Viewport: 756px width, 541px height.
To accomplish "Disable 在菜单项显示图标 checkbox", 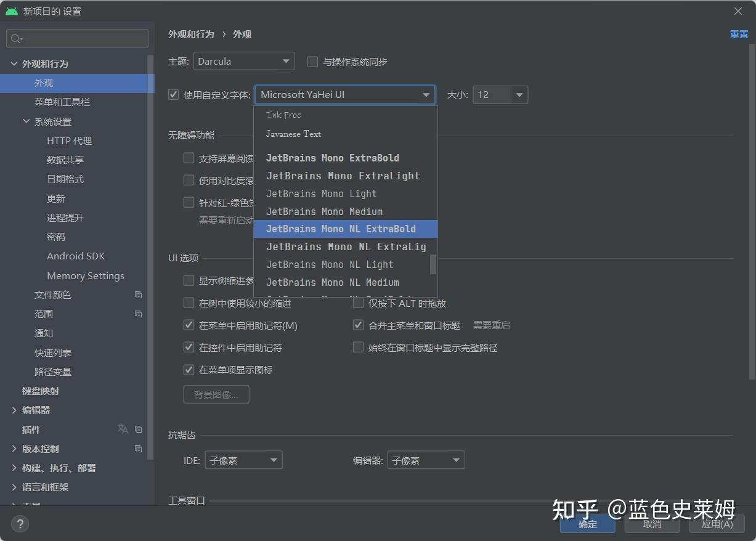I will pos(189,370).
